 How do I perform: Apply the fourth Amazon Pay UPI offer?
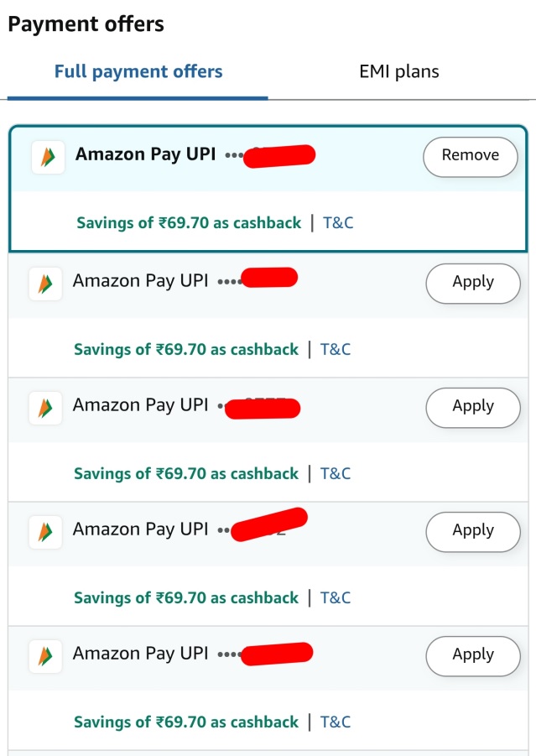tap(472, 531)
